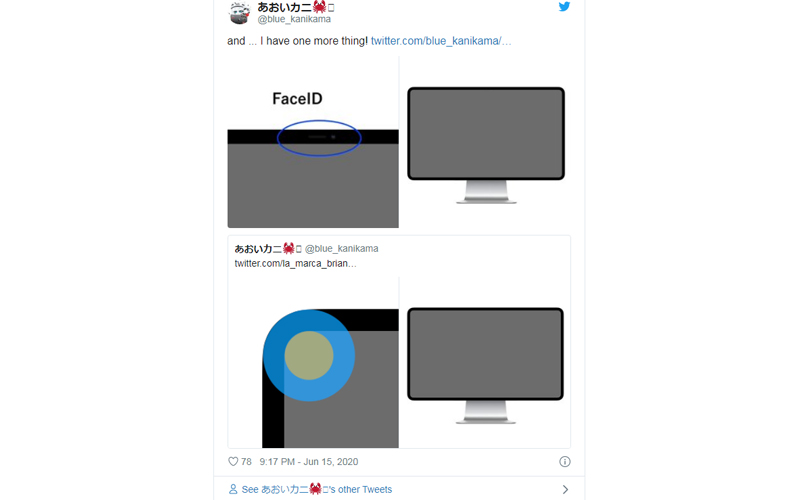
Task: Click the quoted tweet's author name
Action: 268,248
